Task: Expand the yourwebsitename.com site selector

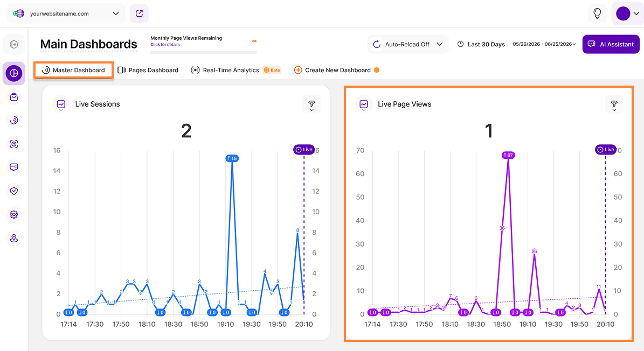Action: pyautogui.click(x=66, y=13)
